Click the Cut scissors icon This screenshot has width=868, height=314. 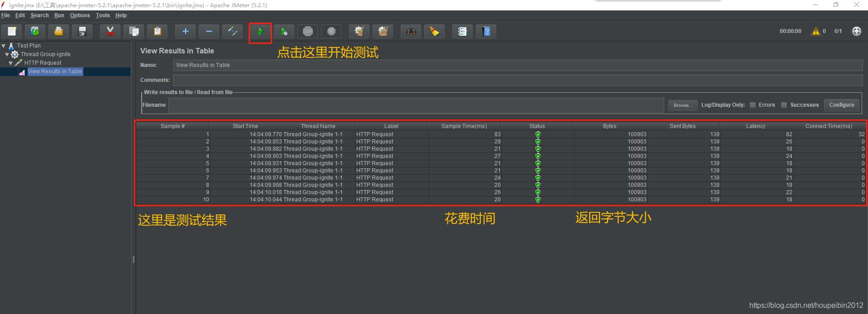tap(110, 31)
